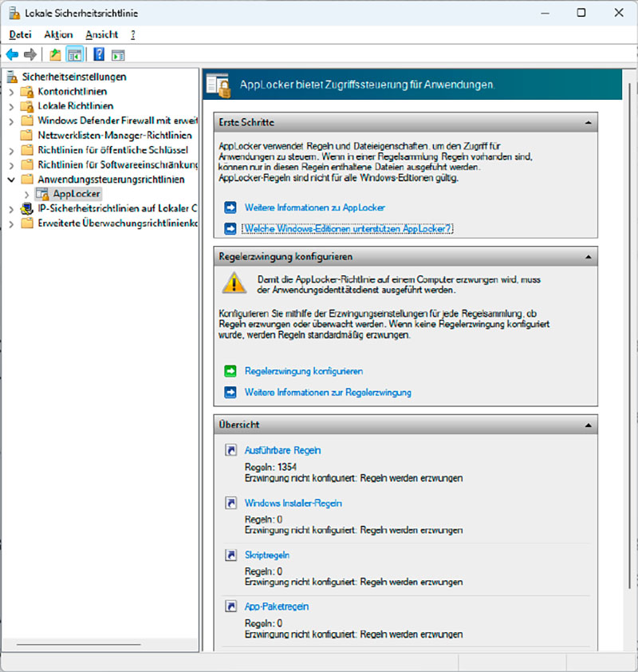
Task: Collapse the Erste Schritte section
Action: [x=588, y=123]
